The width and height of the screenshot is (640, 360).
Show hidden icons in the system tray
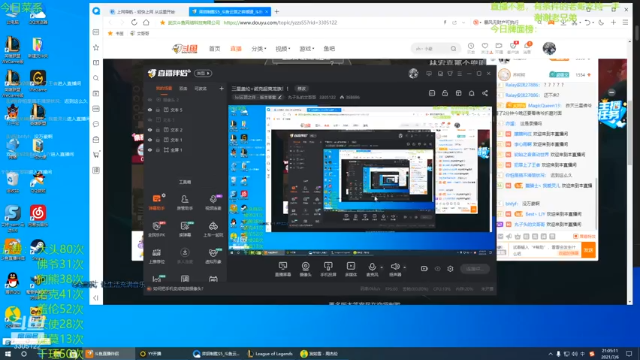[550, 354]
